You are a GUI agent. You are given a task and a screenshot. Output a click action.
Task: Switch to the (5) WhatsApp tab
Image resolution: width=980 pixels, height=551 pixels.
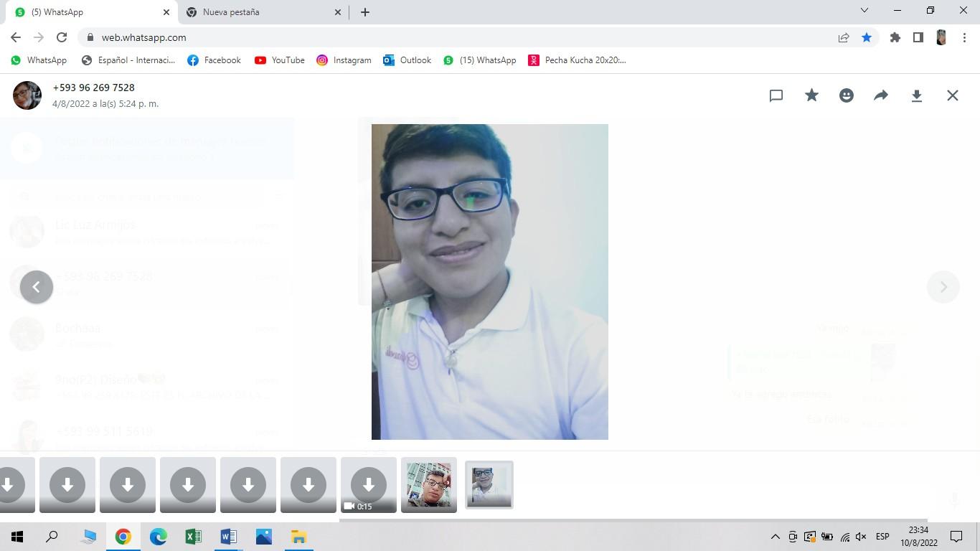pos(92,12)
